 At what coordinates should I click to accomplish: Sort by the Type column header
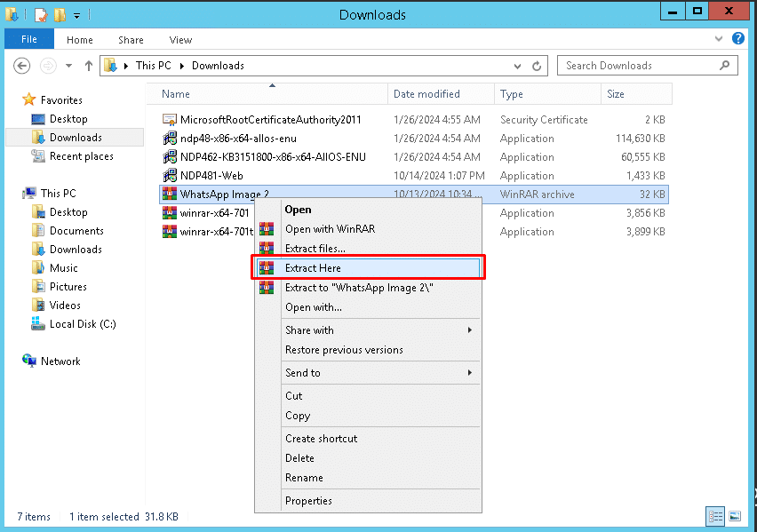pyautogui.click(x=547, y=93)
